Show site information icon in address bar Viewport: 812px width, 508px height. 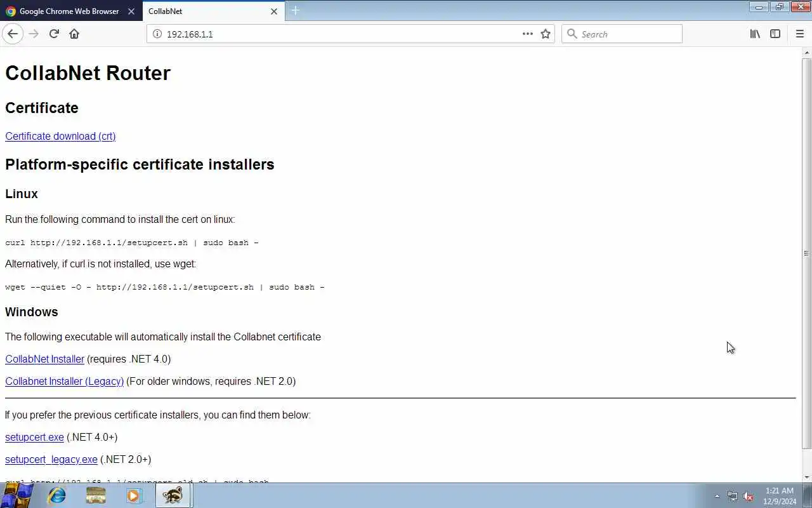pos(157,34)
